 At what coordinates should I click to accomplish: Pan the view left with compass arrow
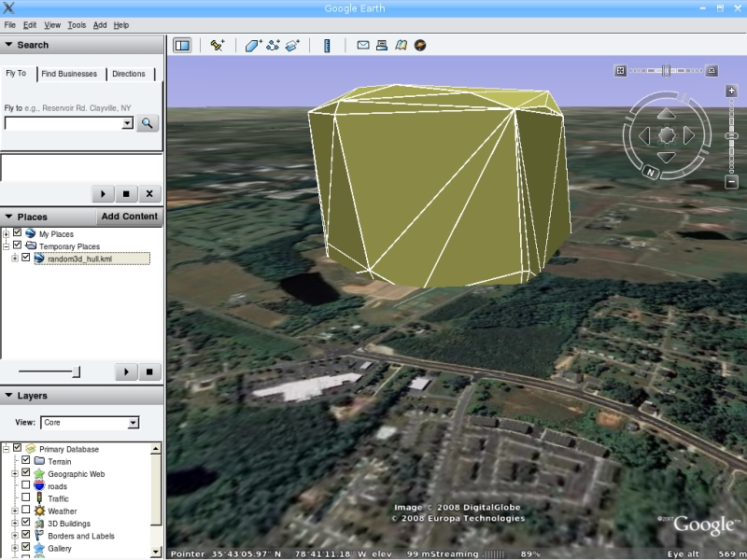pyautogui.click(x=644, y=135)
